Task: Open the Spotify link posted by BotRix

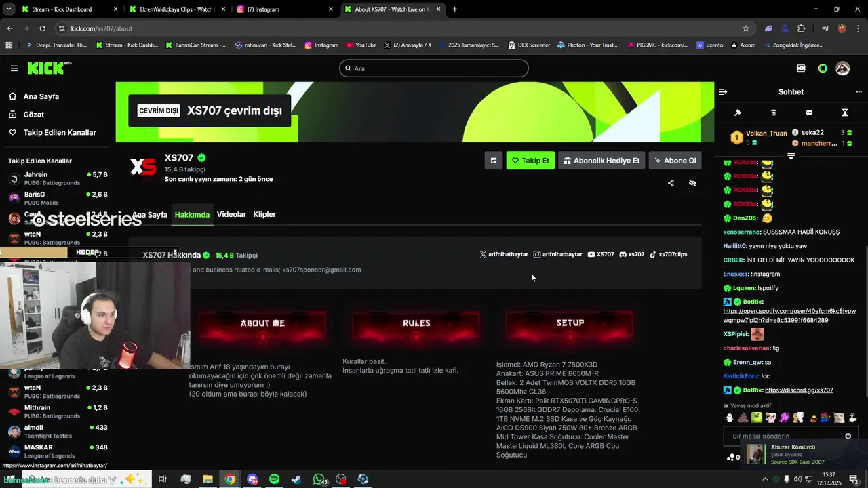Action: click(x=789, y=316)
